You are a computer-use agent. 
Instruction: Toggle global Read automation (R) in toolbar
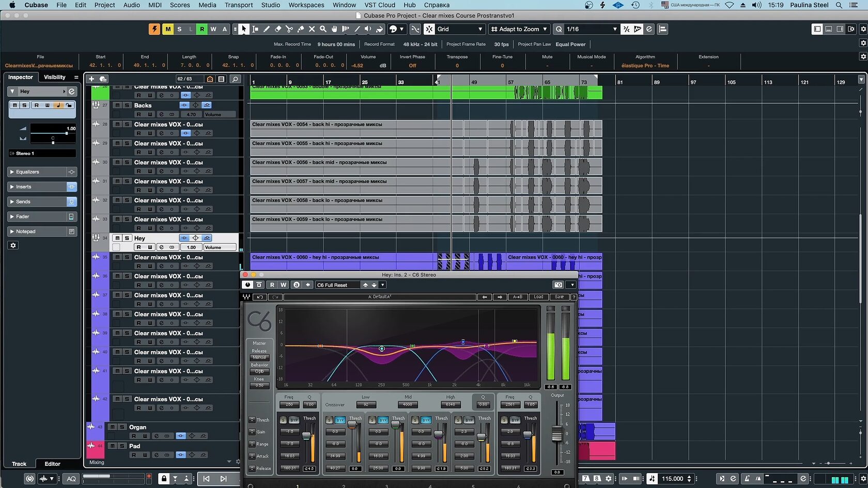[202, 29]
